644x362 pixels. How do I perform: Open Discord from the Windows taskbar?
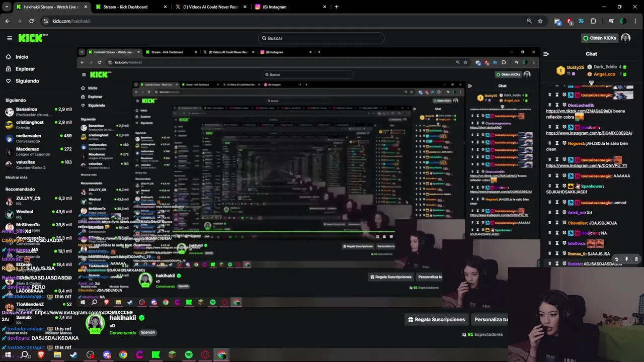(x=107, y=355)
